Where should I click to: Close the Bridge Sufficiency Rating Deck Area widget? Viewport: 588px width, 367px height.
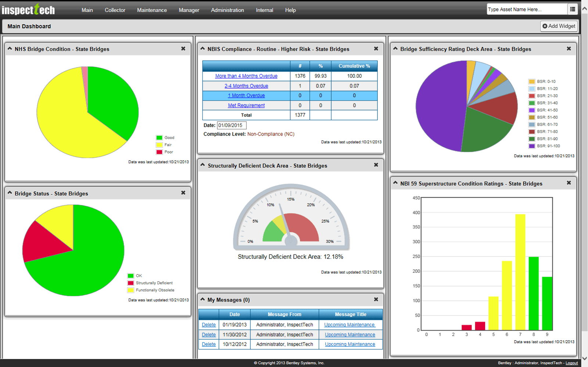pyautogui.click(x=569, y=48)
